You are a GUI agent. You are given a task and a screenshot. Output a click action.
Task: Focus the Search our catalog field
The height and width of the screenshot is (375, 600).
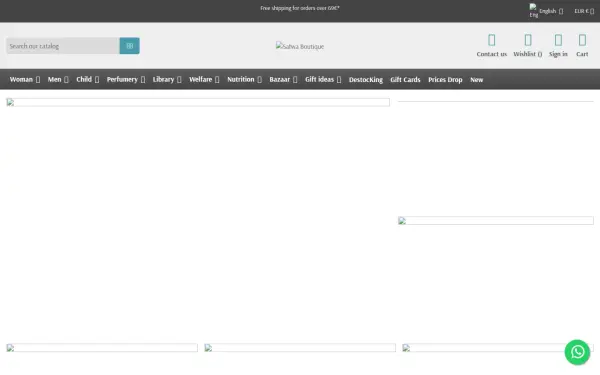[x=63, y=46]
